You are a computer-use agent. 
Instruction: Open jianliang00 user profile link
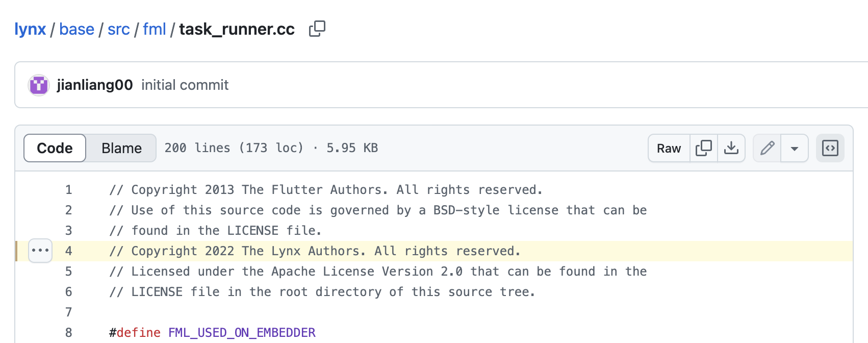pyautogui.click(x=95, y=85)
